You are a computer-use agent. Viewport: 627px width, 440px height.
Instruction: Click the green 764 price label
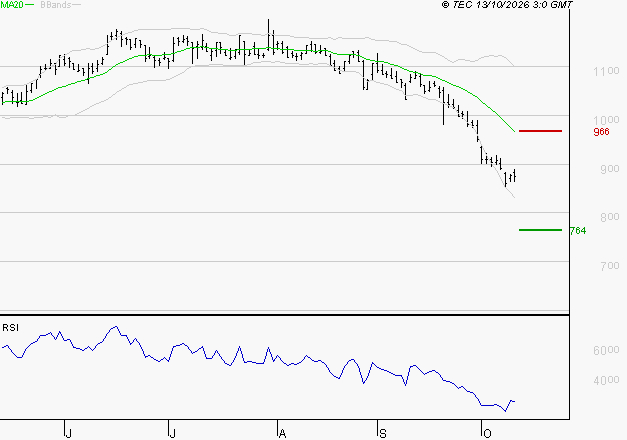click(x=578, y=231)
